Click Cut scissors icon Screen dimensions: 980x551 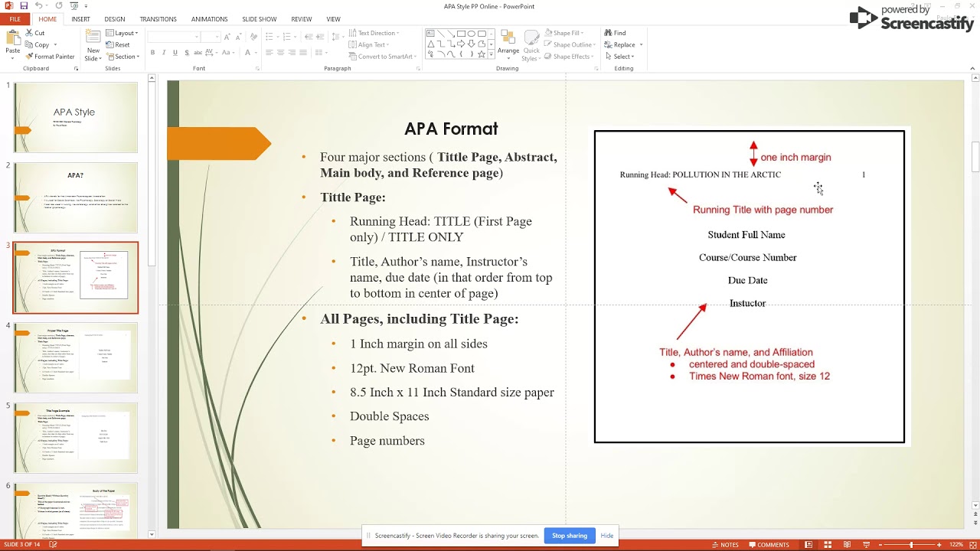[29, 33]
